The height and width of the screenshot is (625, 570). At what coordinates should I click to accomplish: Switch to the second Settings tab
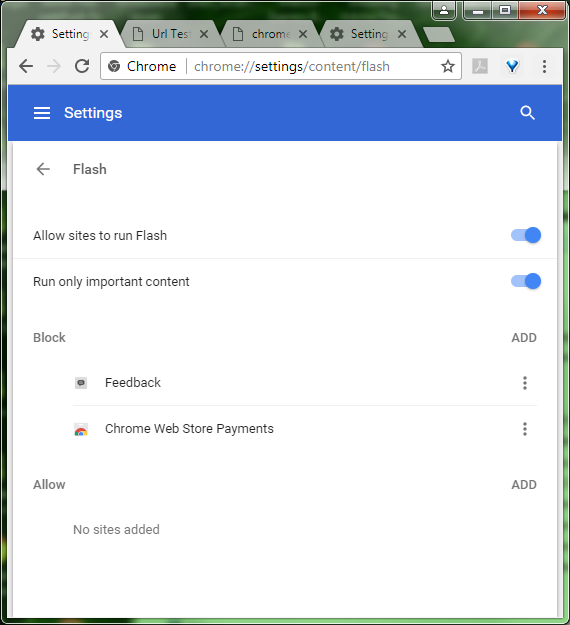point(369,34)
